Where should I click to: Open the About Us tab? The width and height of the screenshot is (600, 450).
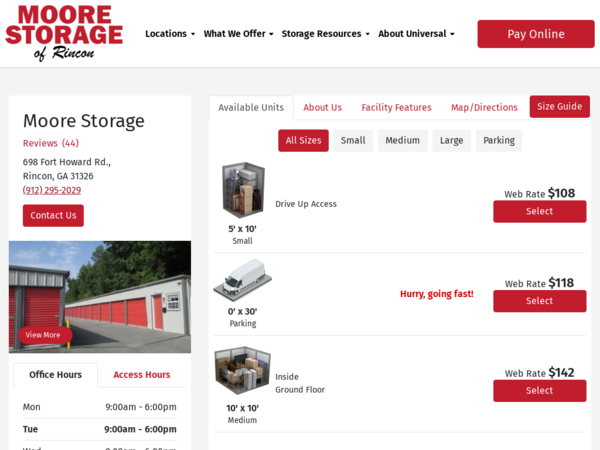[x=323, y=108]
